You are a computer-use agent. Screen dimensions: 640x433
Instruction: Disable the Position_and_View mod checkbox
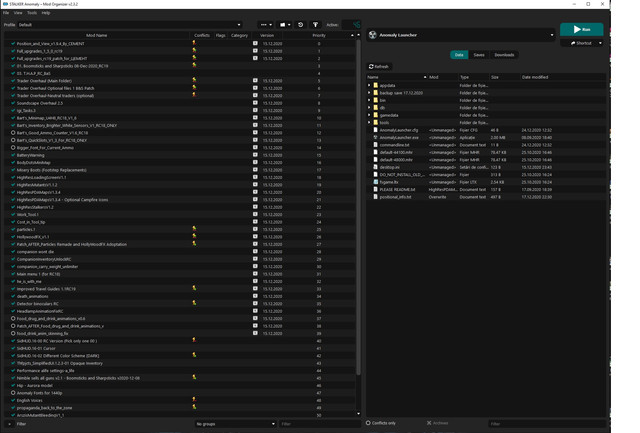click(x=13, y=43)
